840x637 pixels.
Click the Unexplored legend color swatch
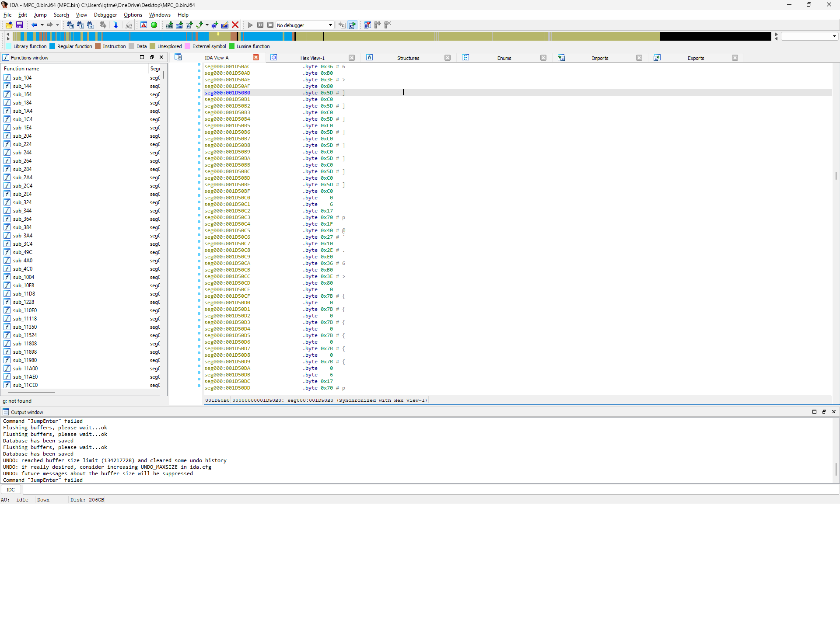pos(152,46)
